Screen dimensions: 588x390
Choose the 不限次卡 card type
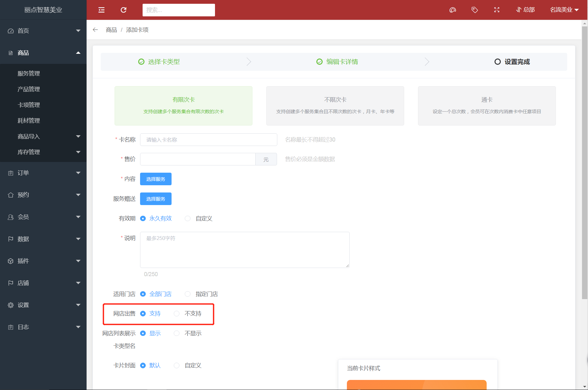pyautogui.click(x=335, y=106)
